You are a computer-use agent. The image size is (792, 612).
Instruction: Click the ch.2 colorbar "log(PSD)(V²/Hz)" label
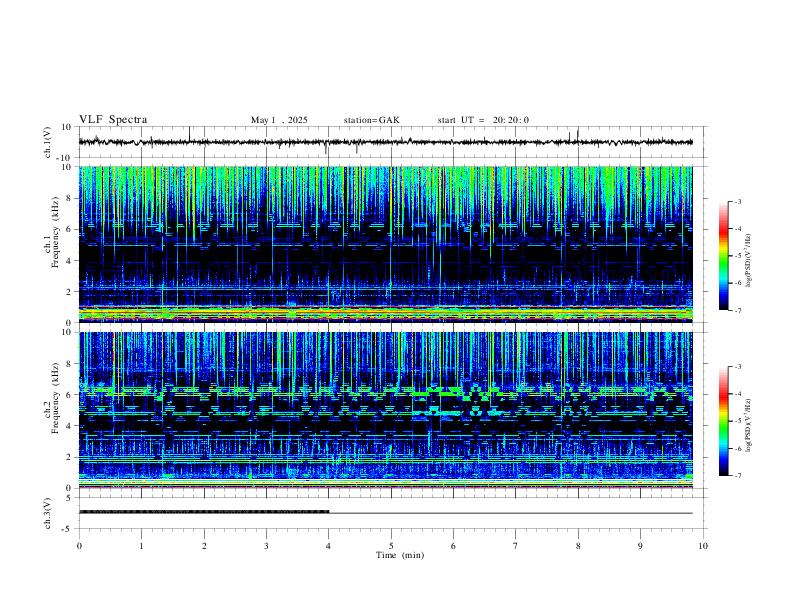point(748,425)
